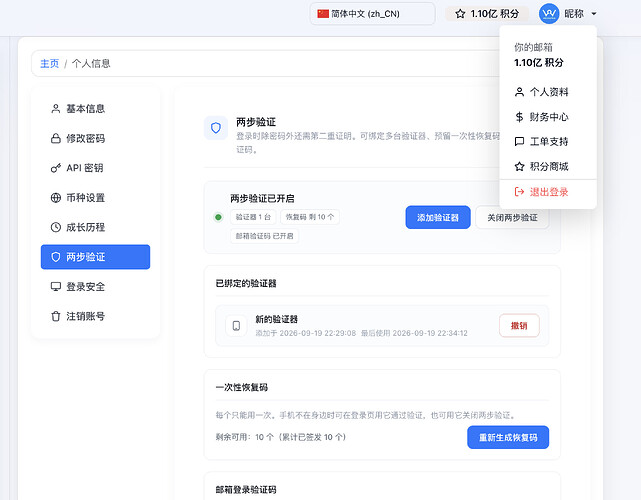Click the monitor icon beside 登录安全
Viewport: 641px width, 500px height.
56,287
